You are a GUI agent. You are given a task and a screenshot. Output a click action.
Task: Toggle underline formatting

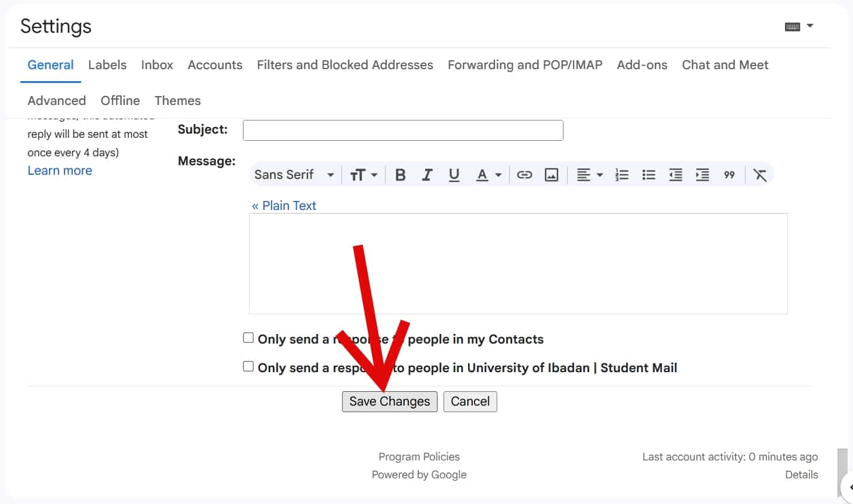(x=454, y=174)
